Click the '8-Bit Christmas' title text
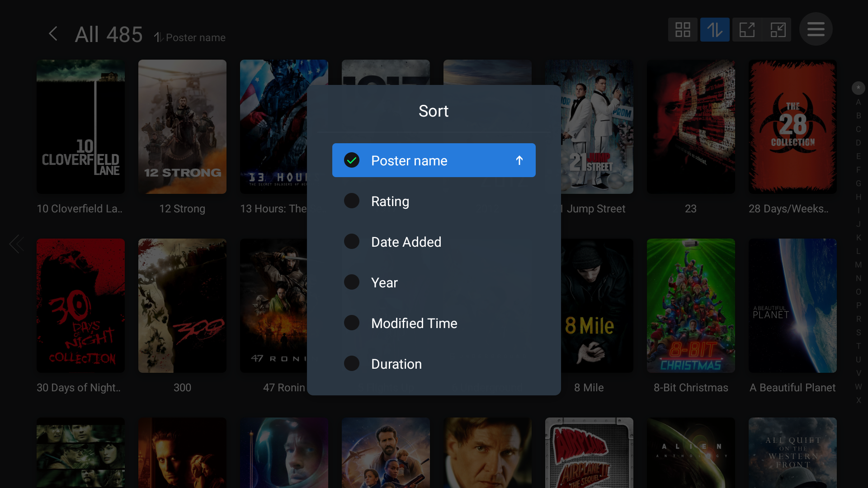The height and width of the screenshot is (488, 868). 691,388
